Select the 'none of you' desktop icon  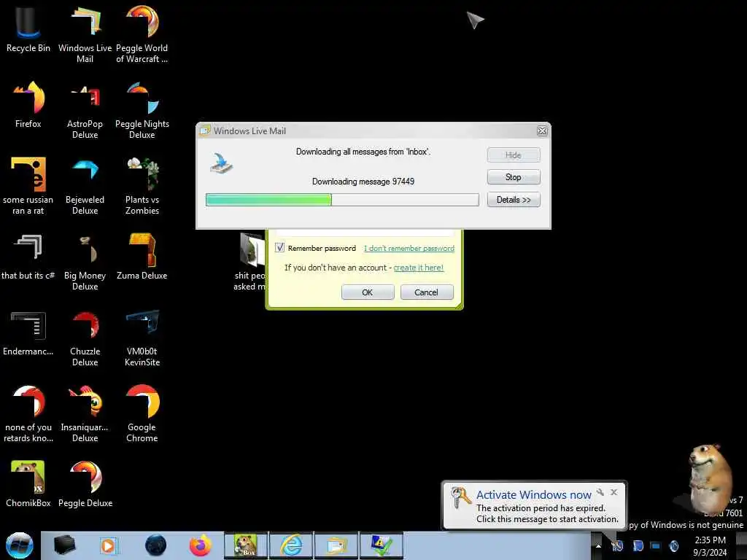[x=28, y=413]
